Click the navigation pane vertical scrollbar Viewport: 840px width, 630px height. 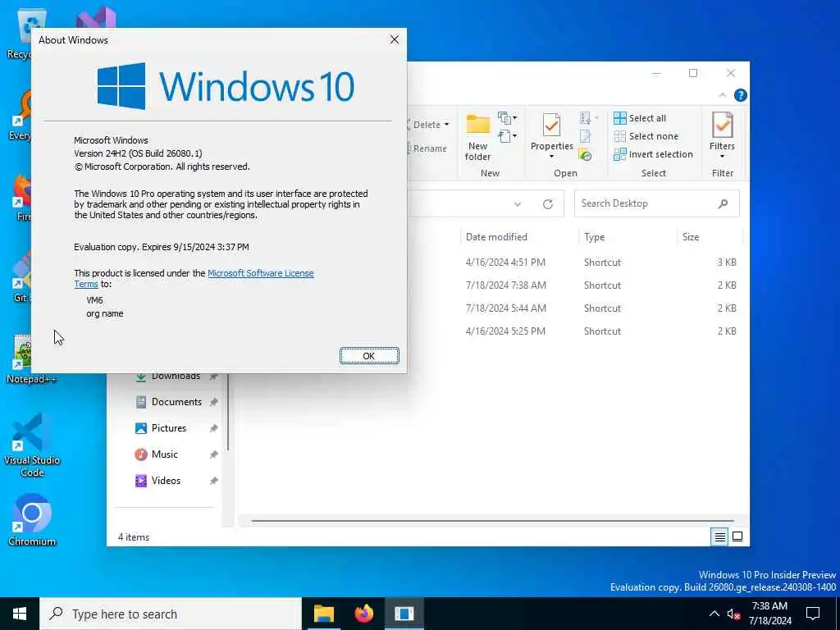pos(228,413)
